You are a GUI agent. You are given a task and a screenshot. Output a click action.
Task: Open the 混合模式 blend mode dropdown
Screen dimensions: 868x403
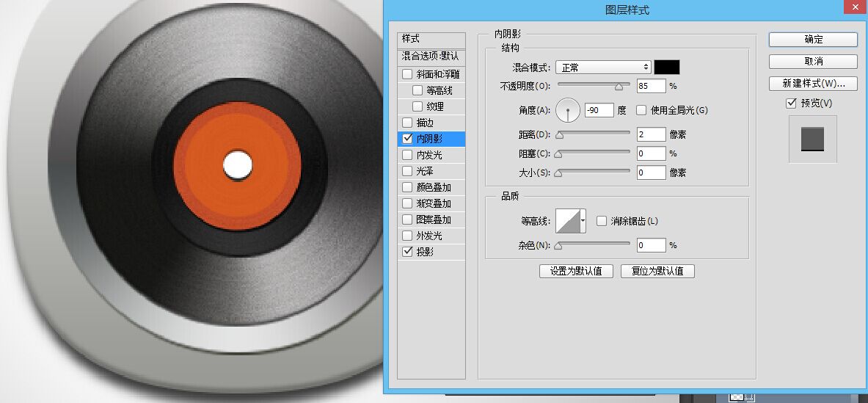[603, 68]
